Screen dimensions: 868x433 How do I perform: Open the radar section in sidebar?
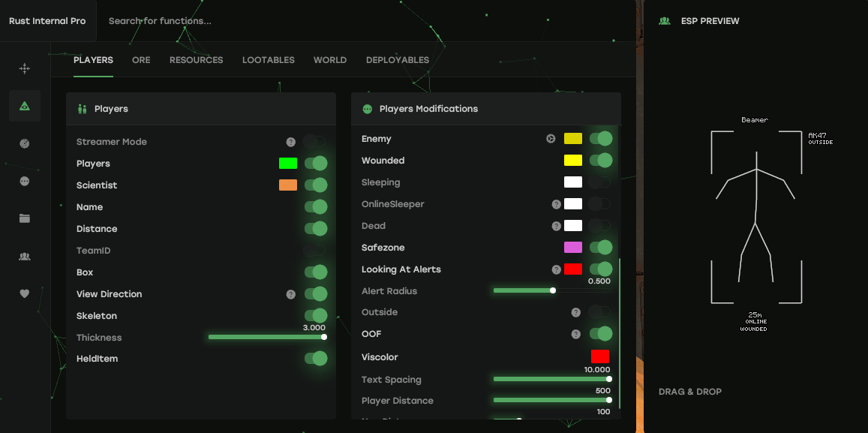click(x=24, y=143)
